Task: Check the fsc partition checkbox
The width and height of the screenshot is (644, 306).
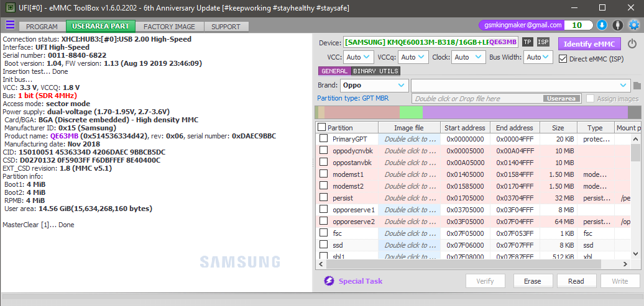Action: (x=324, y=234)
